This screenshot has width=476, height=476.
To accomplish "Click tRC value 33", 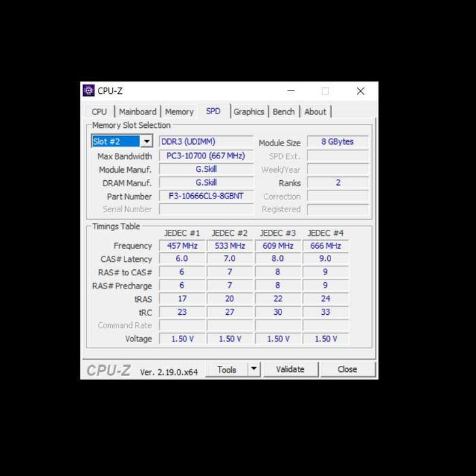I will pos(326,312).
